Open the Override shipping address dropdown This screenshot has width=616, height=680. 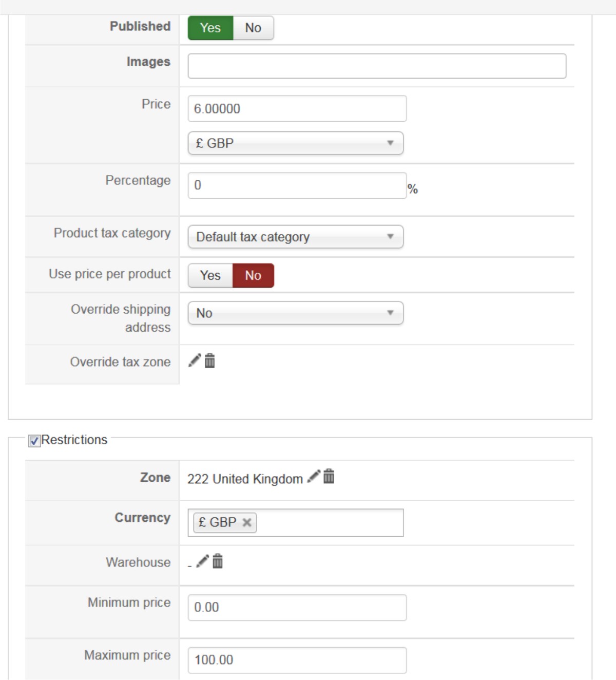(295, 313)
